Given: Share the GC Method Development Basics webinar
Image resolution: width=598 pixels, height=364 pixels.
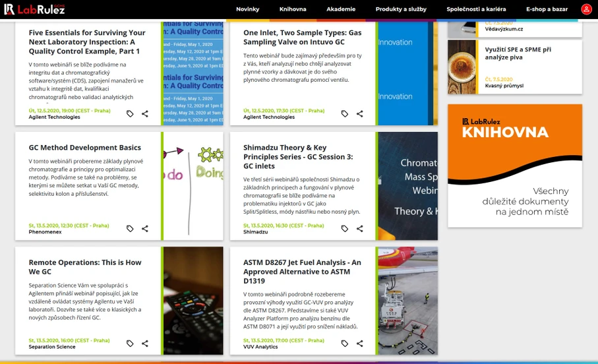Looking at the screenshot, I should [145, 229].
